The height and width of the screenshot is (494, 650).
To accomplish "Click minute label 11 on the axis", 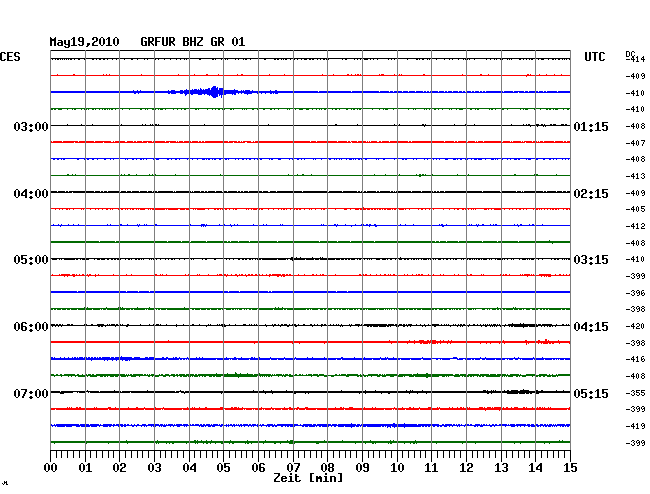I will click(431, 468).
